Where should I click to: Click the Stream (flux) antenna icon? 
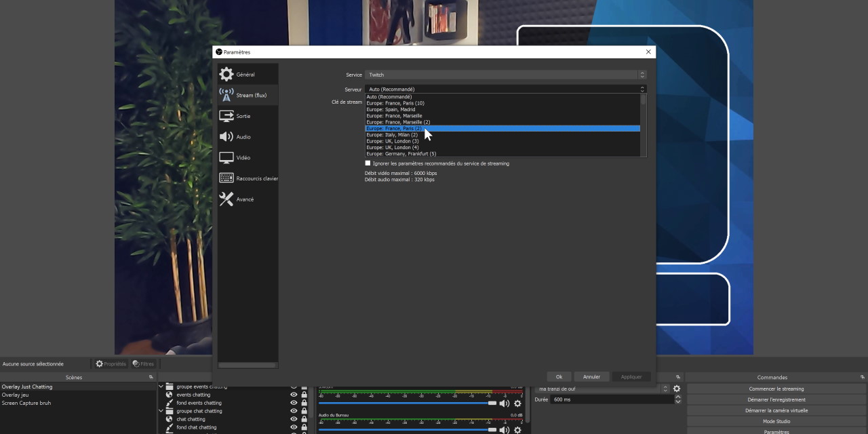[226, 95]
